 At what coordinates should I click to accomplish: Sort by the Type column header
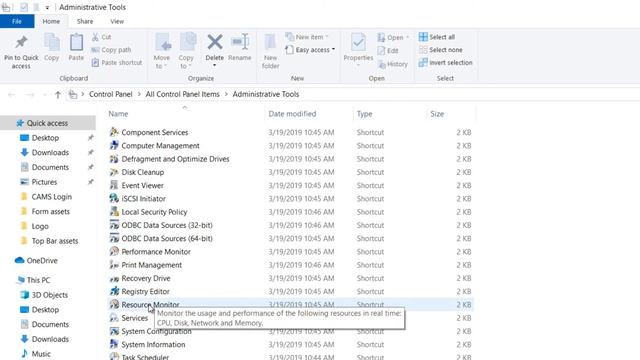pos(364,114)
